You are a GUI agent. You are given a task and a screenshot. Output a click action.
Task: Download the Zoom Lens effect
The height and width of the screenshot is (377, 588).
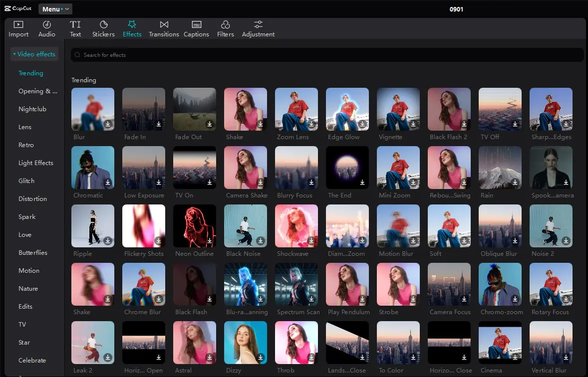311,124
